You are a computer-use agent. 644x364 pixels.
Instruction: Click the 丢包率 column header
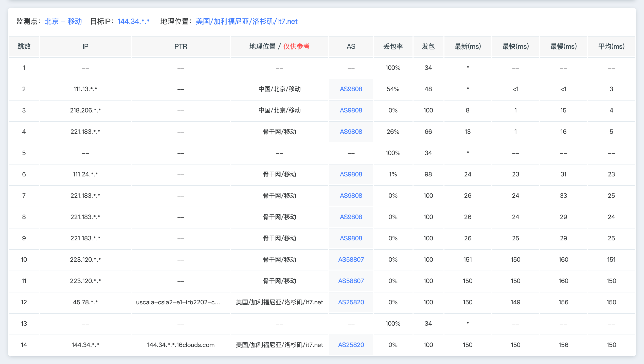[x=393, y=46]
